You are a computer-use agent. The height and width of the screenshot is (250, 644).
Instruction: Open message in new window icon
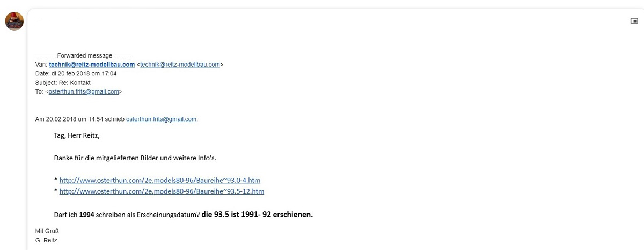[634, 20]
